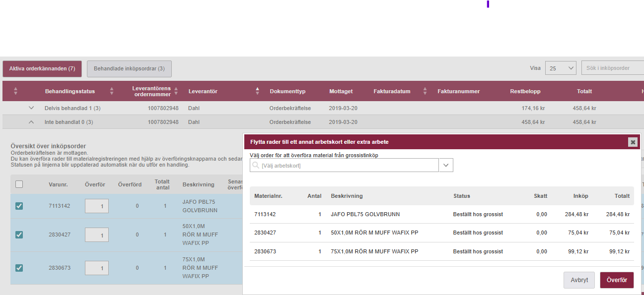
Task: Open the Visa page size dropdown
Action: pyautogui.click(x=561, y=68)
